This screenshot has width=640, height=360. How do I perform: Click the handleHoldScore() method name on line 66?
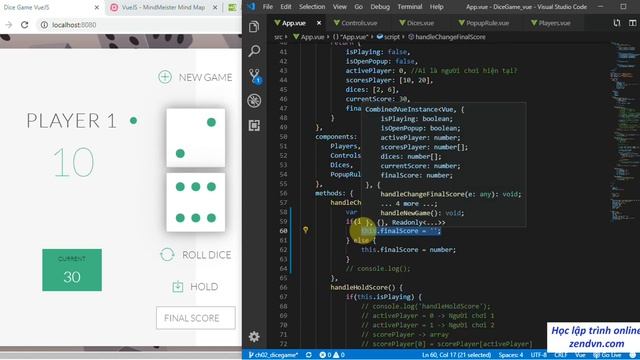(x=363, y=287)
